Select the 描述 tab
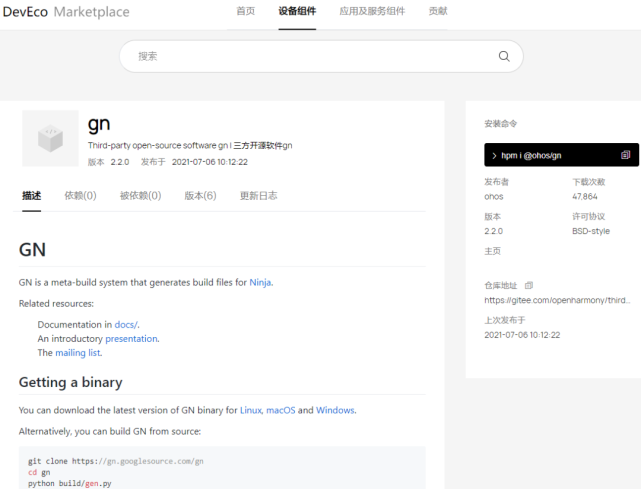This screenshot has height=489, width=641. 31,196
